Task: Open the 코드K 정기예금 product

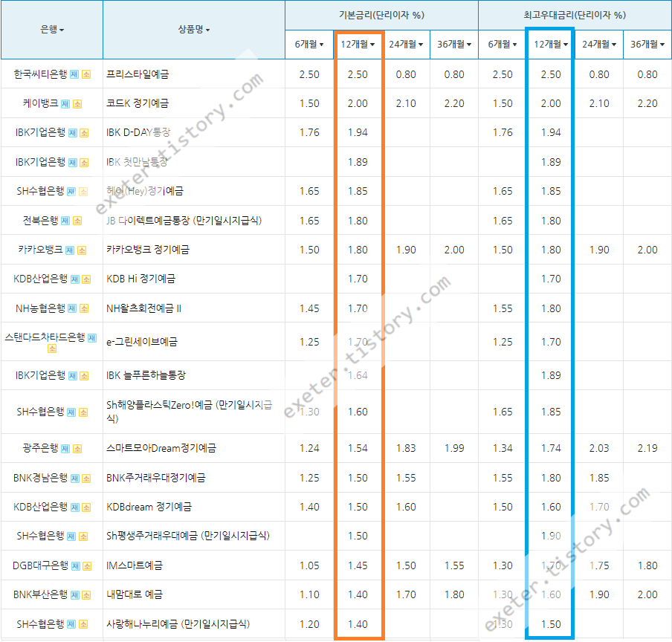Action: tap(138, 103)
